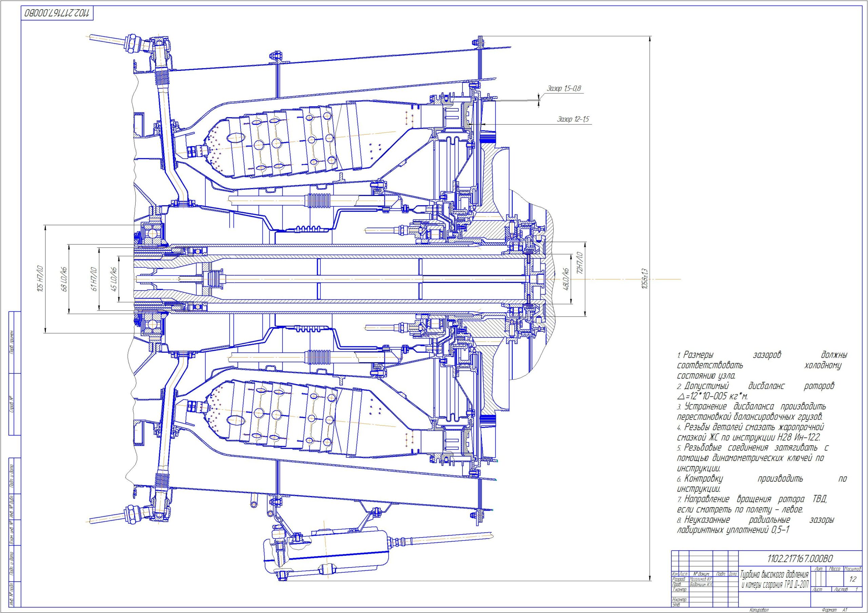868x613 pixels.
Task: Click note 2 'Допустимый дисбаланс роторов'
Action: (x=755, y=386)
